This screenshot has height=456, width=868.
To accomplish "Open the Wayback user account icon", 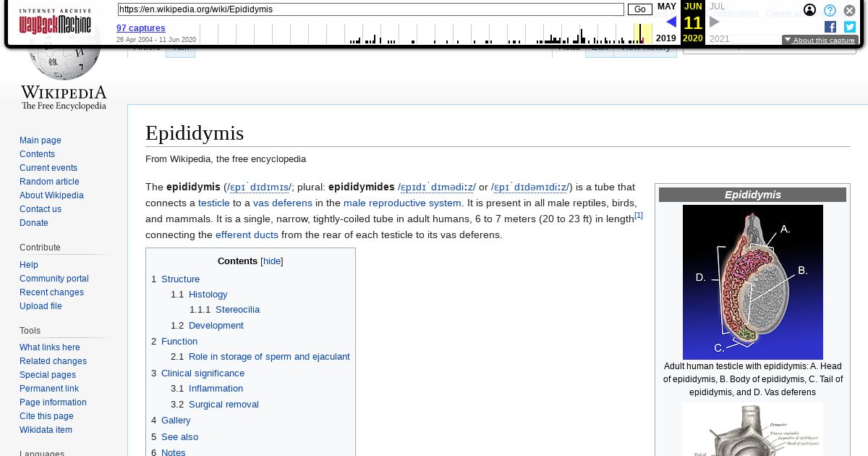I will pos(810,10).
